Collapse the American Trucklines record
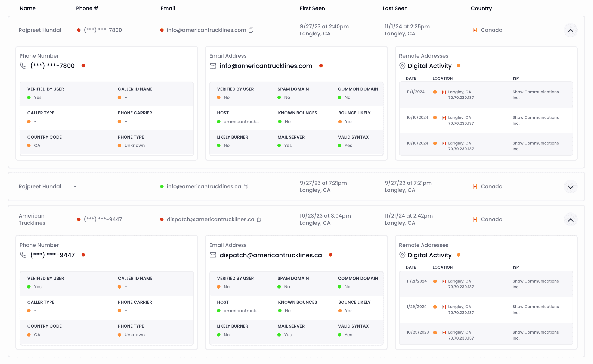Screen dimensions: 593x364 [x=570, y=220]
